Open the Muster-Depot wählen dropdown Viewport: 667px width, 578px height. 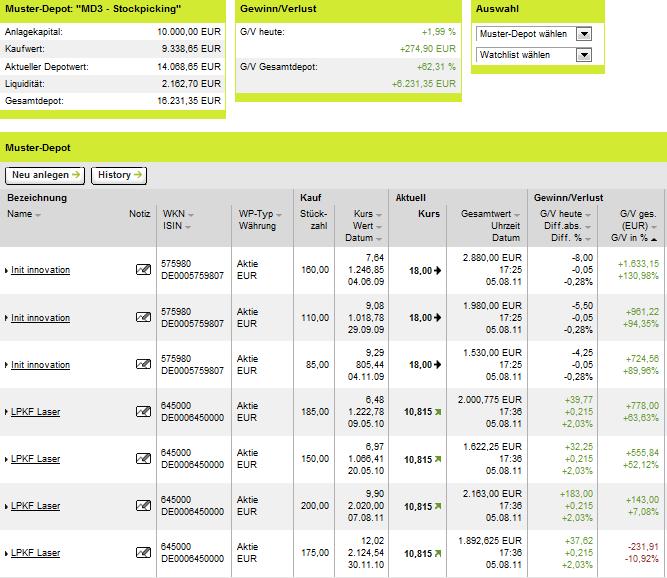pyautogui.click(x=584, y=34)
